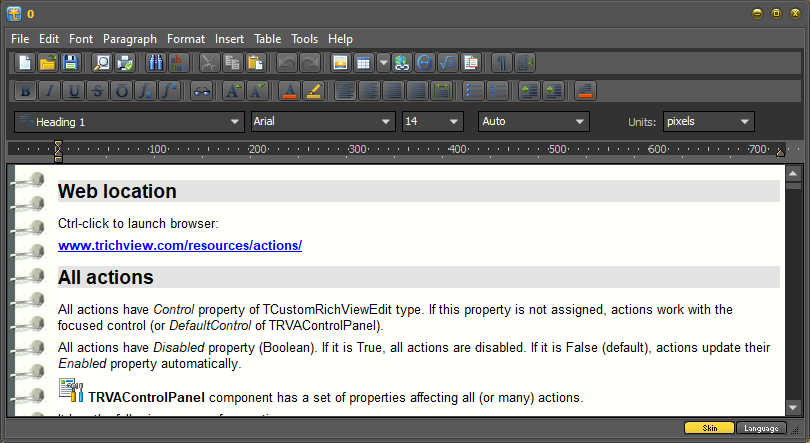
Task: Open the Paragraph menu
Action: 130,39
